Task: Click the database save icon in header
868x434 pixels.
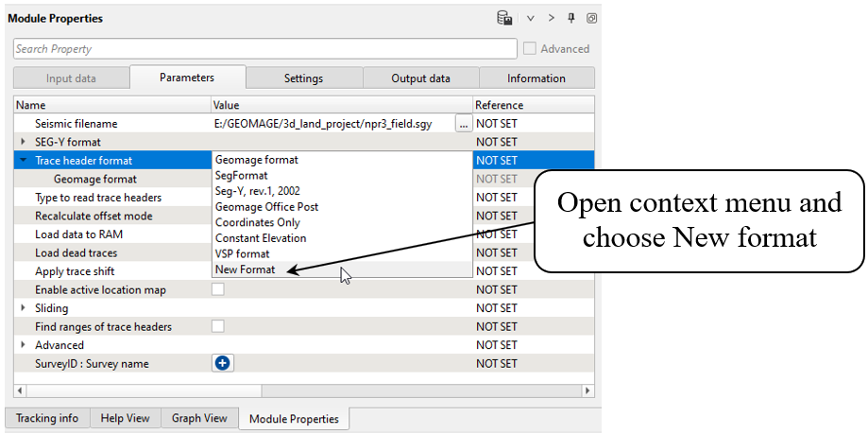Action: tap(504, 18)
